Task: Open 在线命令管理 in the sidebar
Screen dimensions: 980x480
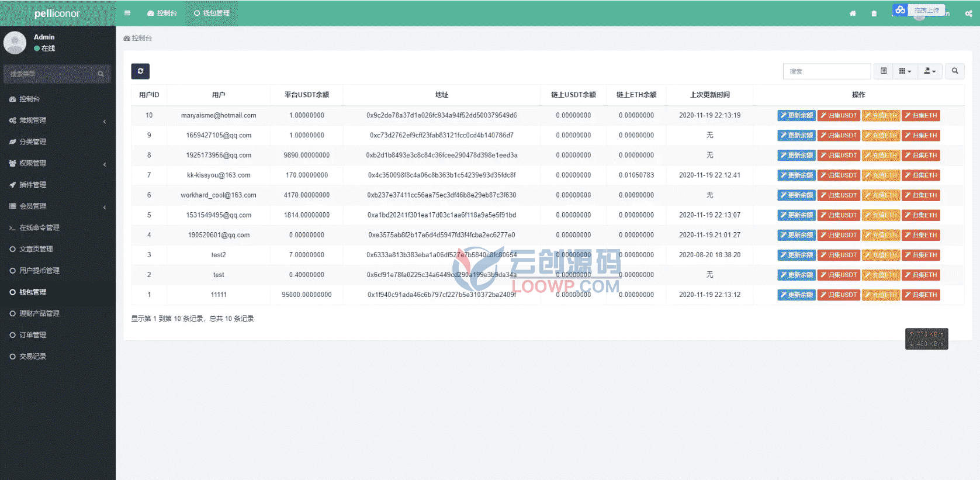Action: coord(57,227)
